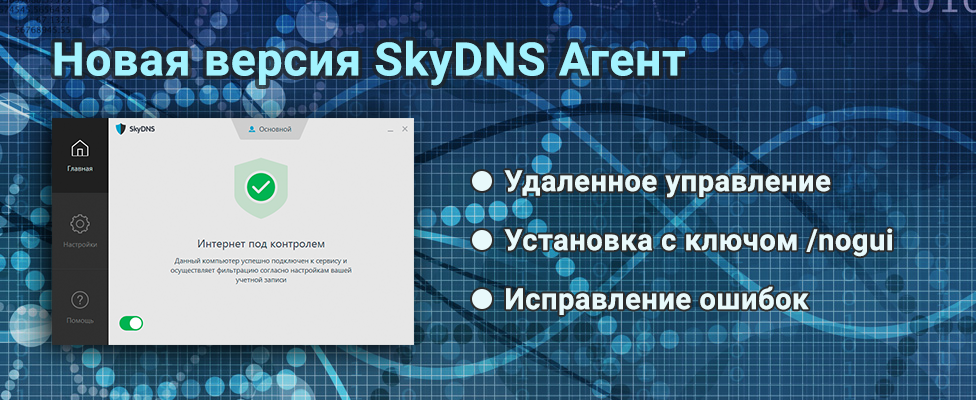Screen dimensions: 976x400
Task: Click the green checkmark shield status
Action: pyautogui.click(x=261, y=188)
